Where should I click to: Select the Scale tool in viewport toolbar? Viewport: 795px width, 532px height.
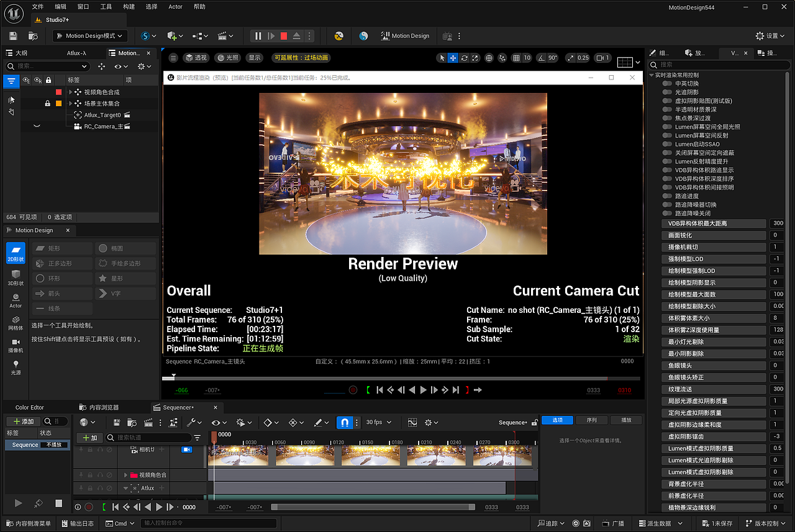pos(475,58)
